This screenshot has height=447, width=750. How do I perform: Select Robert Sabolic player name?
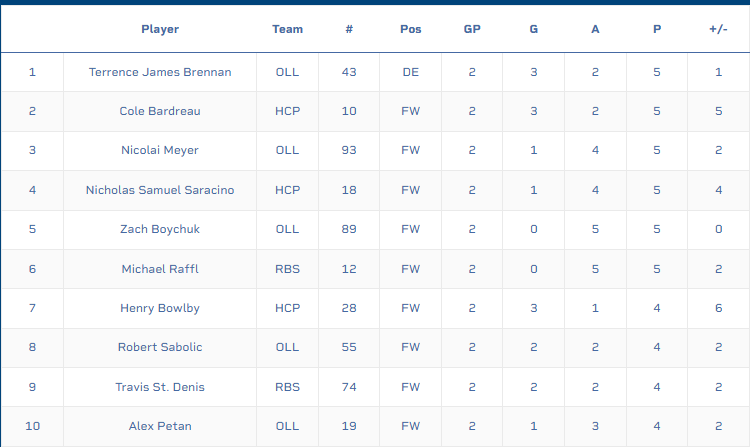pos(160,347)
